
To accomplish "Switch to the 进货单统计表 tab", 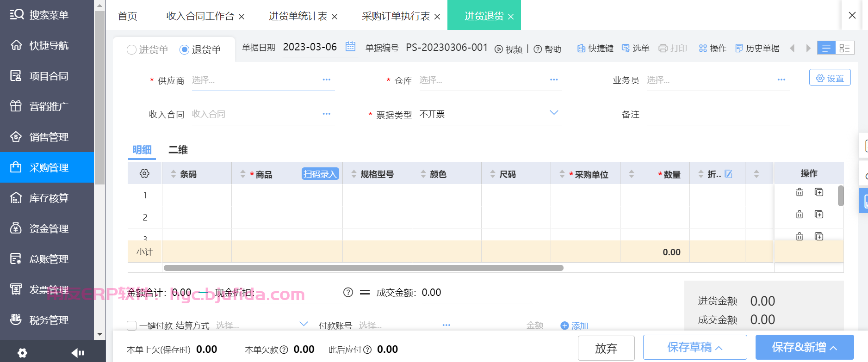I will [298, 16].
